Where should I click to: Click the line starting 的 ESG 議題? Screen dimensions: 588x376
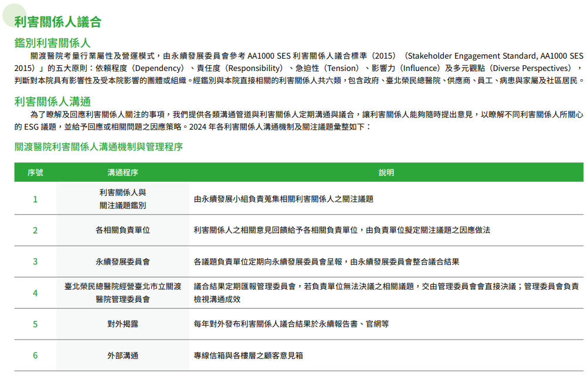pyautogui.click(x=193, y=127)
